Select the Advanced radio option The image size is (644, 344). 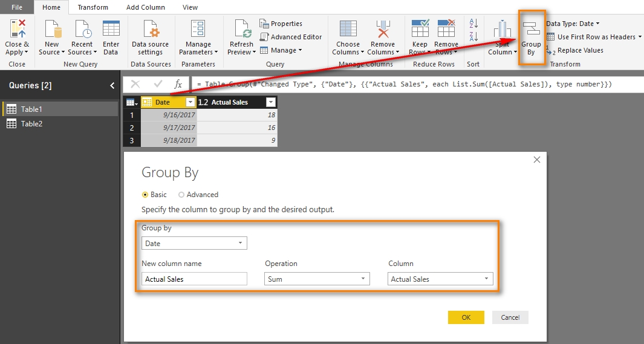(181, 195)
